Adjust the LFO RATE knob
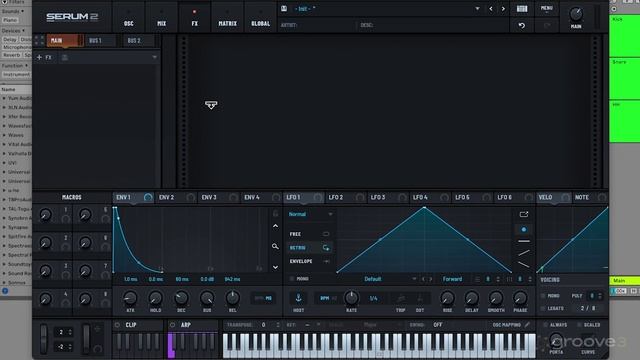The height and width of the screenshot is (360, 640). [351, 298]
